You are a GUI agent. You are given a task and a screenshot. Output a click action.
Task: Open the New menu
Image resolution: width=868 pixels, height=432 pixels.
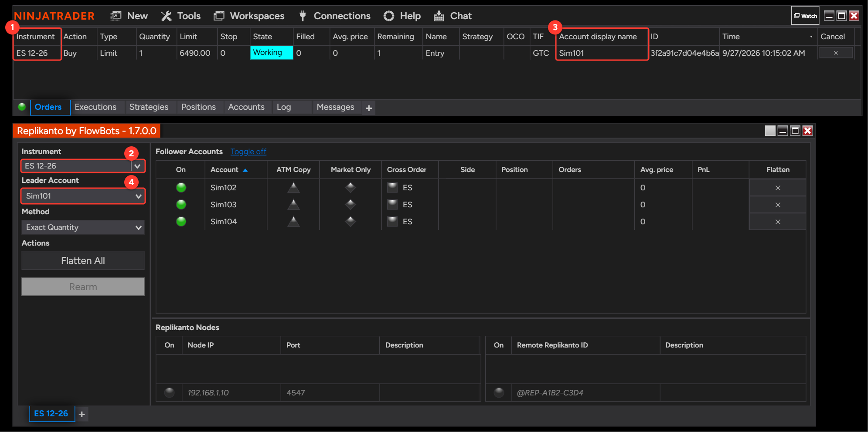[x=129, y=16]
